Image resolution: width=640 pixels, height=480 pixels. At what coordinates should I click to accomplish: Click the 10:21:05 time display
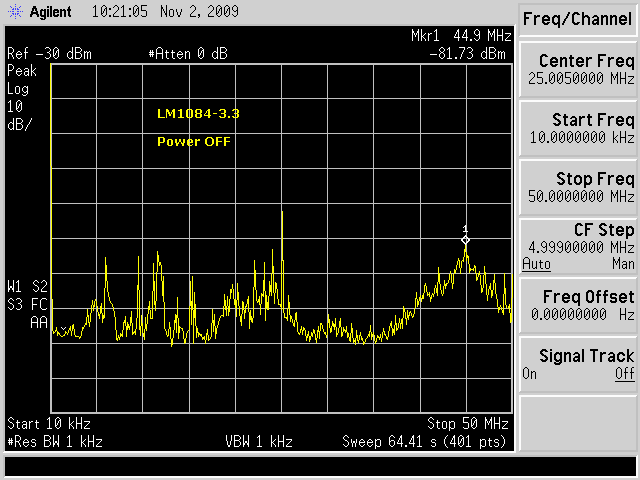pos(120,11)
